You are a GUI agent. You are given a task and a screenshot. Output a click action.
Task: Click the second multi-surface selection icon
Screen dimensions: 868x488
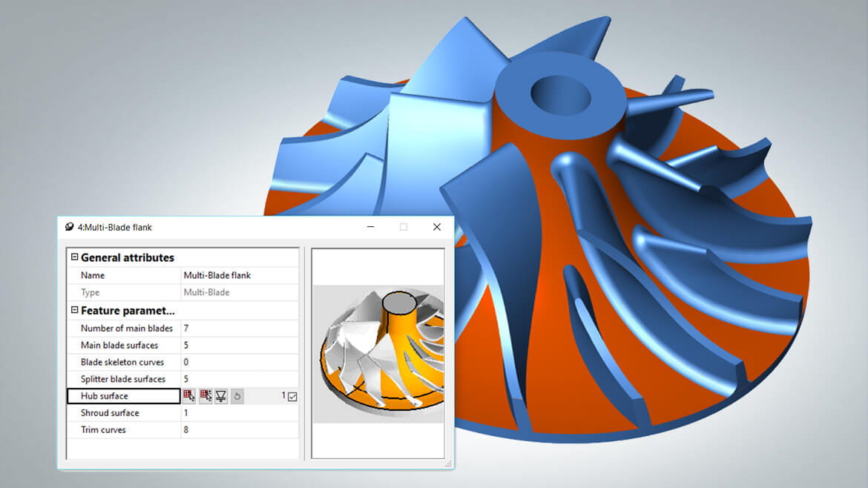click(x=206, y=396)
